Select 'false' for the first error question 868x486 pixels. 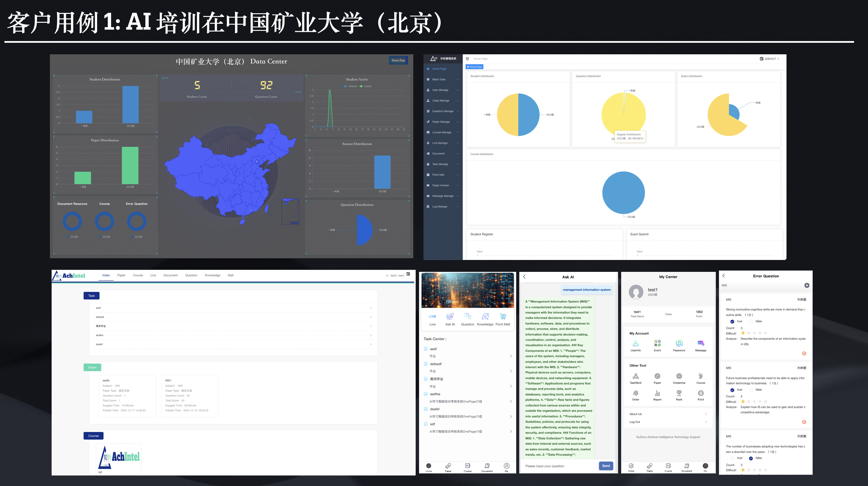tap(751, 321)
